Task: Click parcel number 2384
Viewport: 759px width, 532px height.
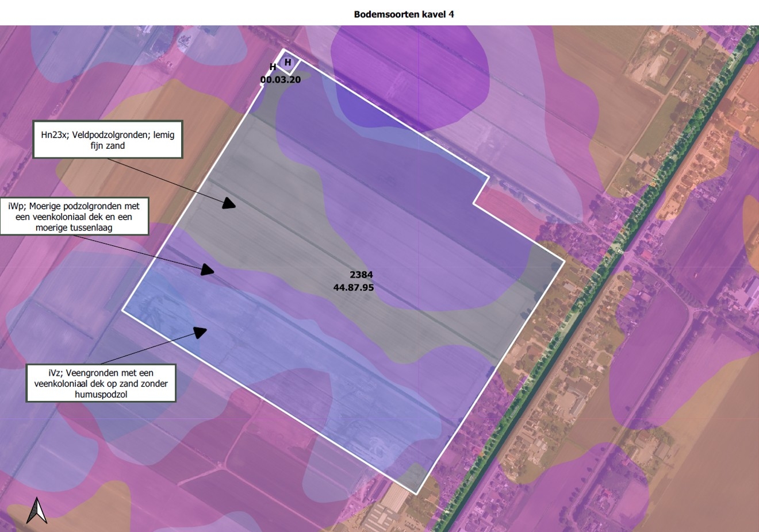Action: point(361,275)
